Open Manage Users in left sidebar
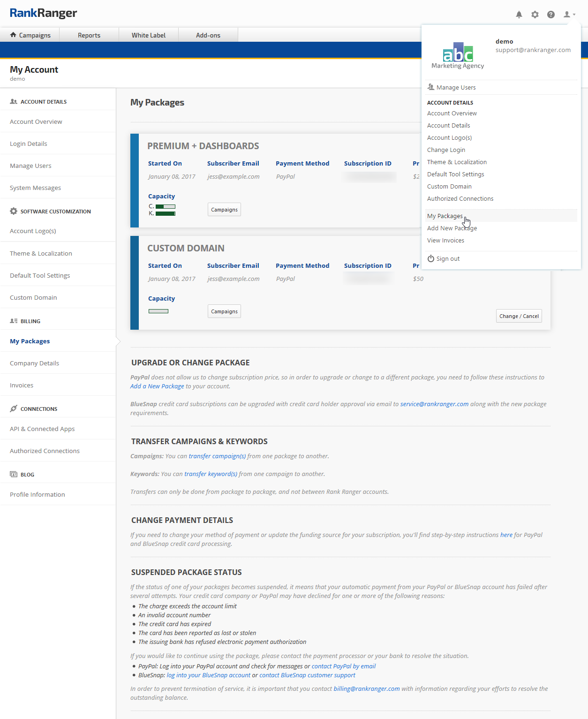 coord(31,166)
